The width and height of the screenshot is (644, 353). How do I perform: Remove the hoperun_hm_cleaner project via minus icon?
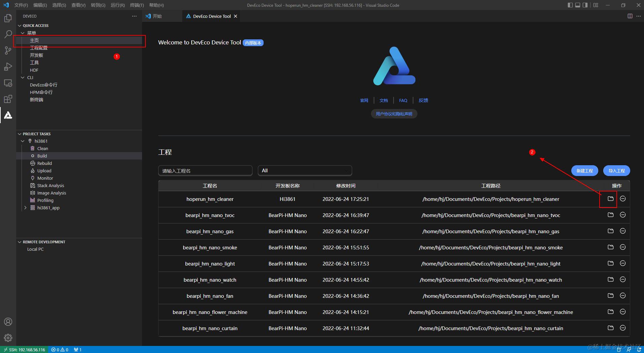click(623, 199)
